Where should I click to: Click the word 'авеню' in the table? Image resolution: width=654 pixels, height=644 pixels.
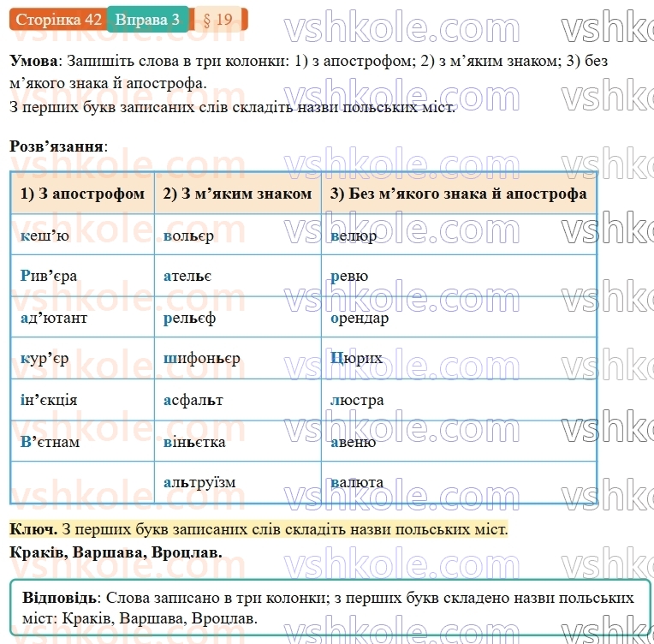[x=354, y=442]
